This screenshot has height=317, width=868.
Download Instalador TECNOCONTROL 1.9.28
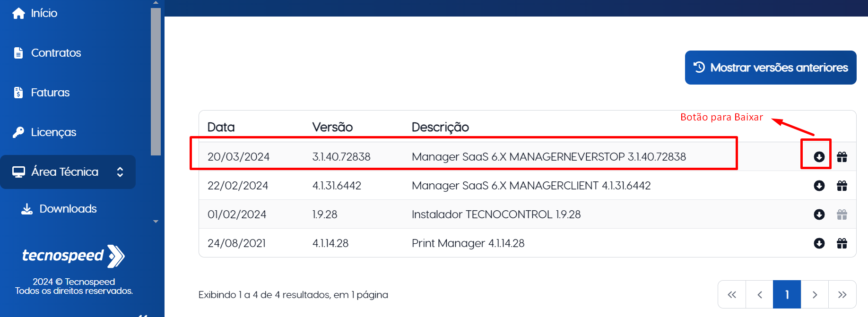click(819, 214)
